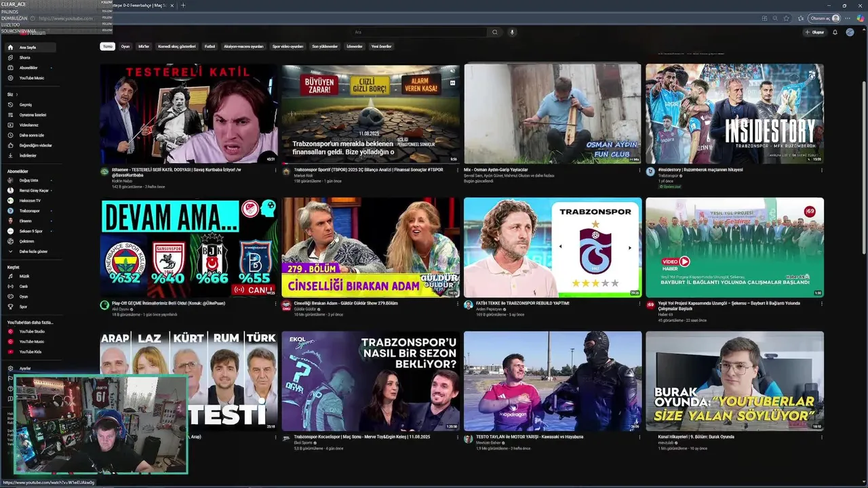Open Trabzonspor subscription channel
The width and height of the screenshot is (868, 488).
[x=29, y=211]
